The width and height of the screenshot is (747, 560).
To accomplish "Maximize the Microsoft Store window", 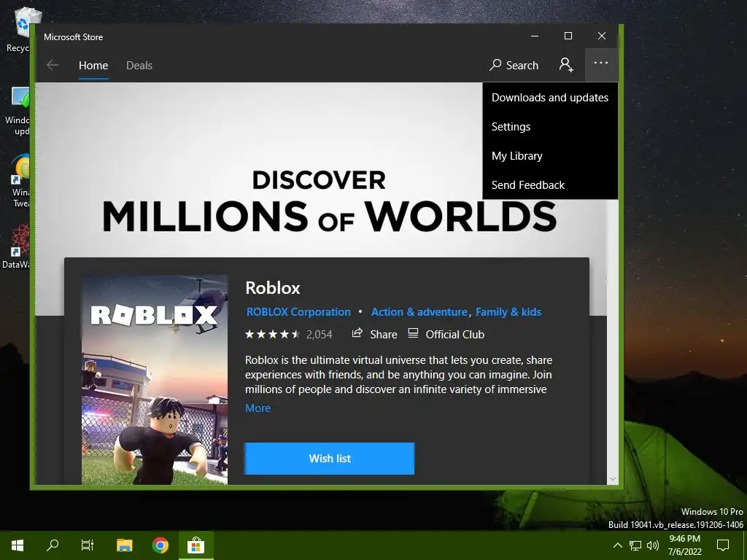I will (568, 36).
